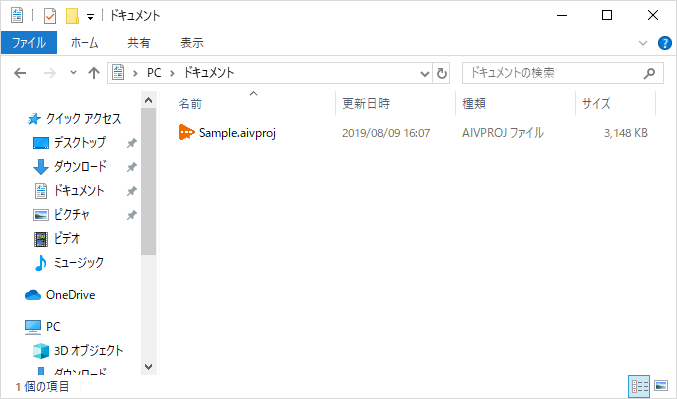
Task: Open the ファイル tab
Action: click(29, 43)
